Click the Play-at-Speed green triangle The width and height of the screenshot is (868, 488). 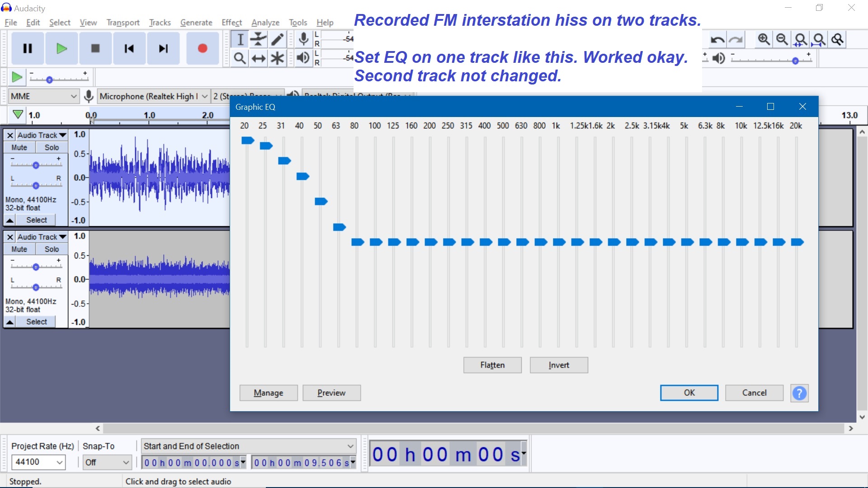point(17,77)
